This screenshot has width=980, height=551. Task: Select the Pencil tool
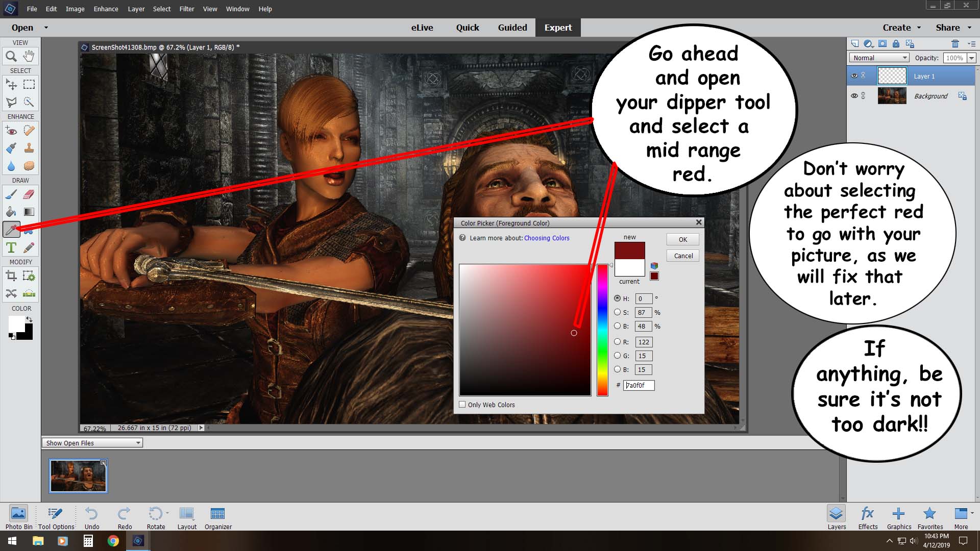(29, 247)
